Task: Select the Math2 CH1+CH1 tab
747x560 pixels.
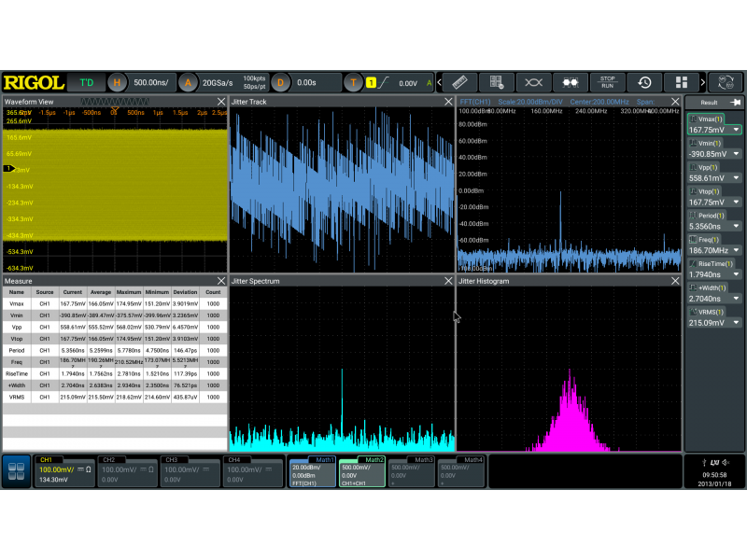Action: [x=362, y=471]
